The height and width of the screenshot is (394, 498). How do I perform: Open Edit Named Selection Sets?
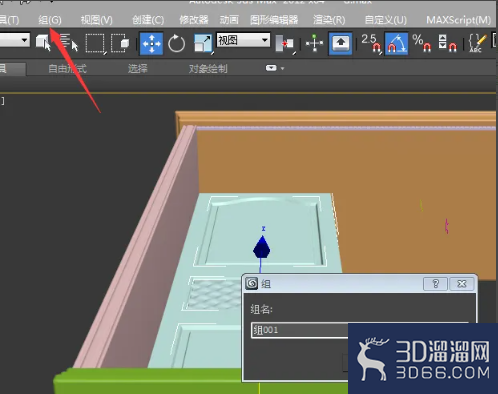point(477,43)
